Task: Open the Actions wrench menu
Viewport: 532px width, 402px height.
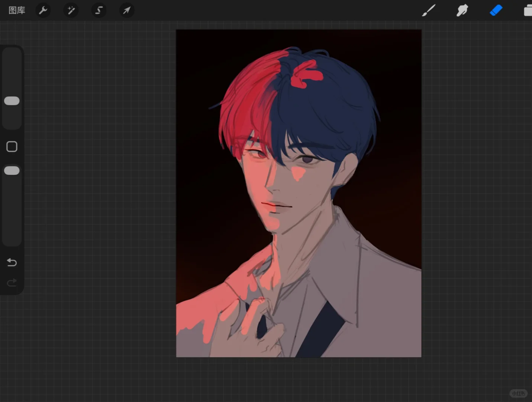Action: (43, 10)
